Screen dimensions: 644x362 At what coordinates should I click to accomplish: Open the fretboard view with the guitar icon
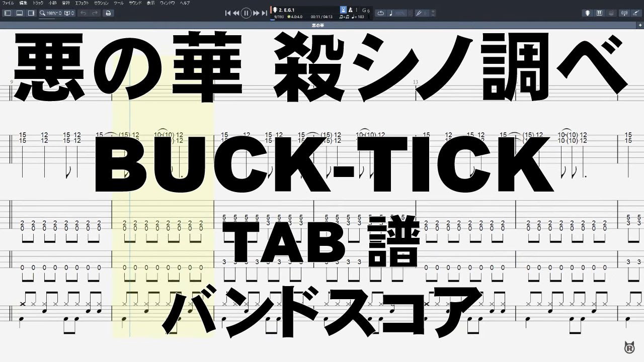click(587, 13)
